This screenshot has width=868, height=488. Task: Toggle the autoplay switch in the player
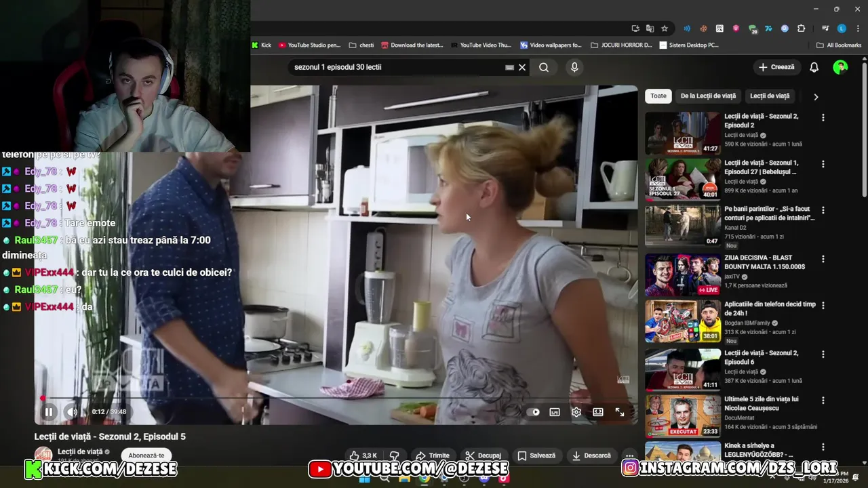[534, 411]
